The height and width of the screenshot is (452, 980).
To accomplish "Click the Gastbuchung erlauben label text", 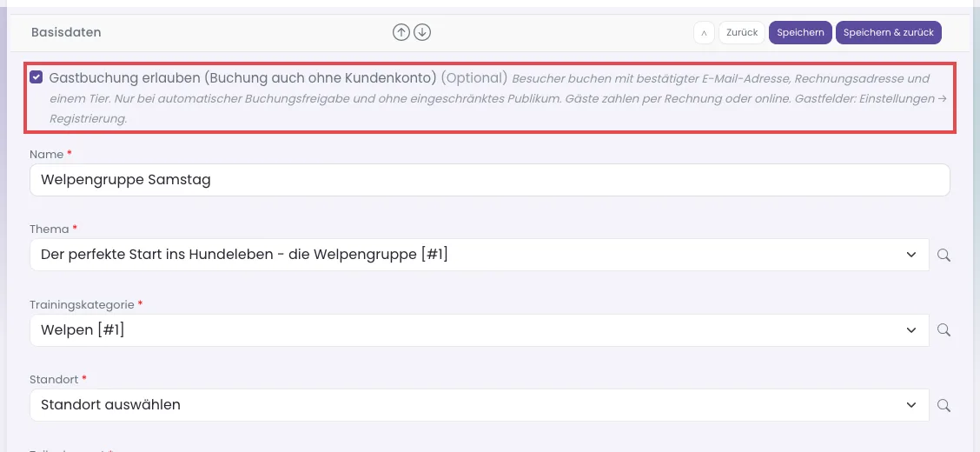I will 242,78.
